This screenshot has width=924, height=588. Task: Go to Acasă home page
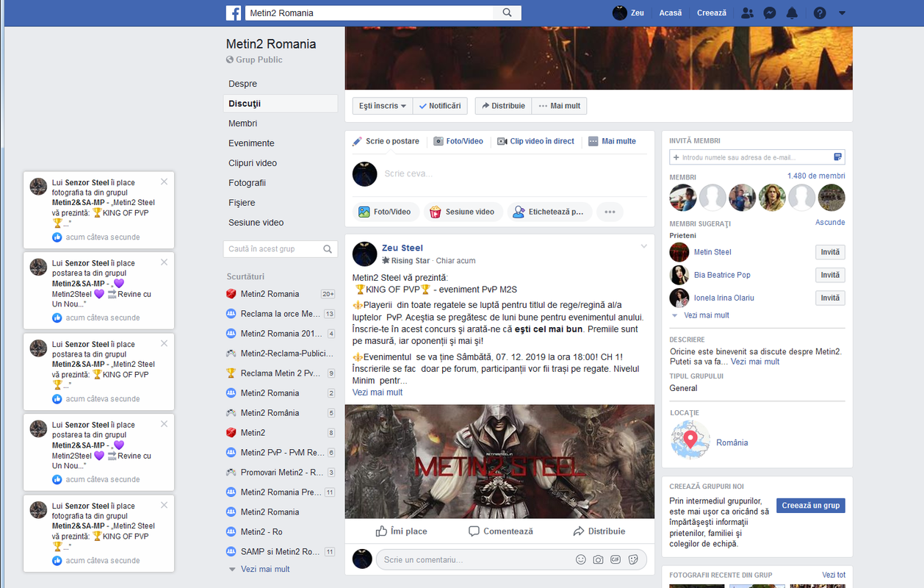671,12
